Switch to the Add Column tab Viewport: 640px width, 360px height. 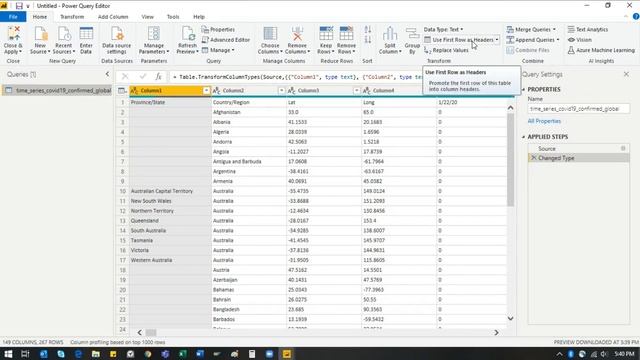click(113, 17)
